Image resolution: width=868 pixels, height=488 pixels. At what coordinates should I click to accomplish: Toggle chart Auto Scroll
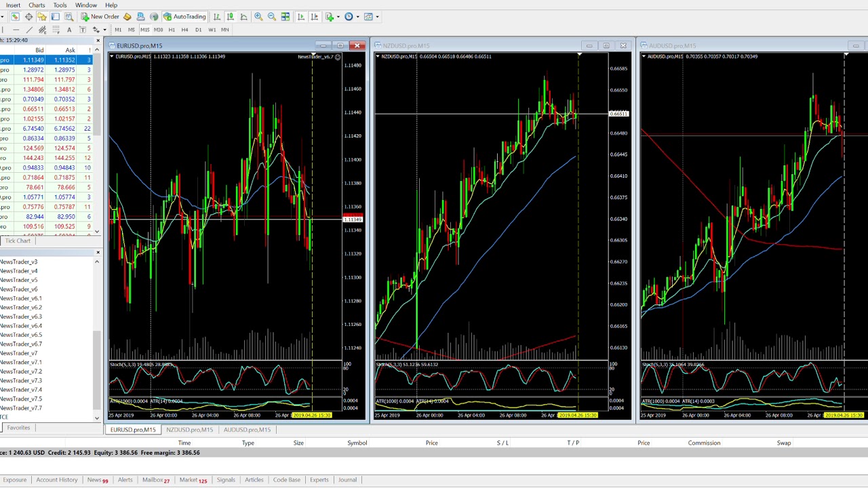[x=301, y=16]
